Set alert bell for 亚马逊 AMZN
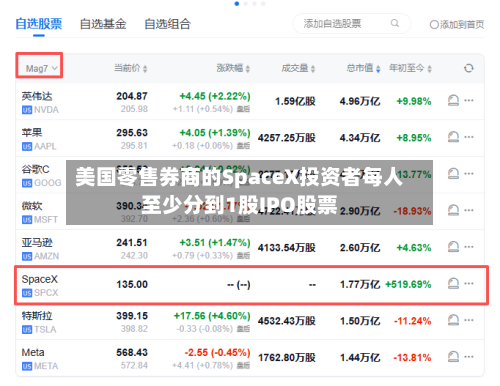 click(x=453, y=247)
